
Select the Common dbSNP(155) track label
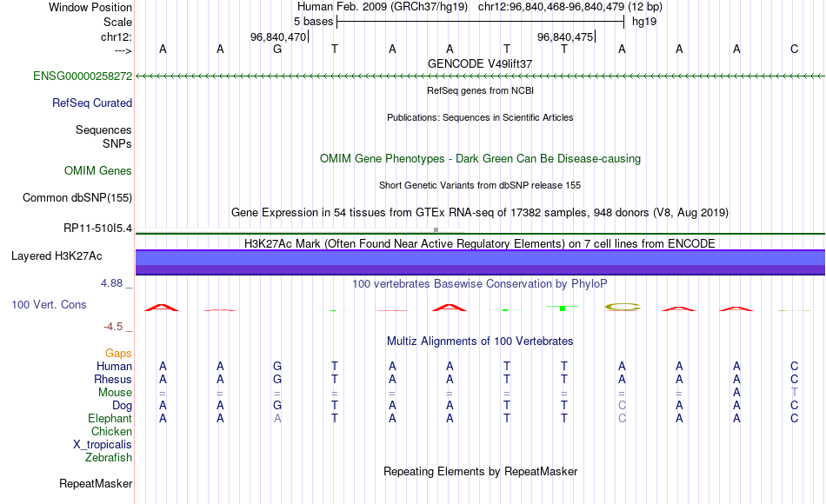[77, 197]
